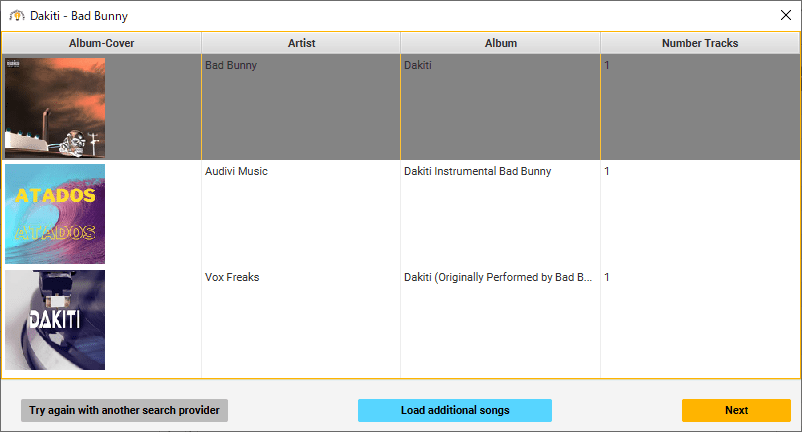Image resolution: width=802 pixels, height=432 pixels.
Task: Proceed with the Next button
Action: 736,411
